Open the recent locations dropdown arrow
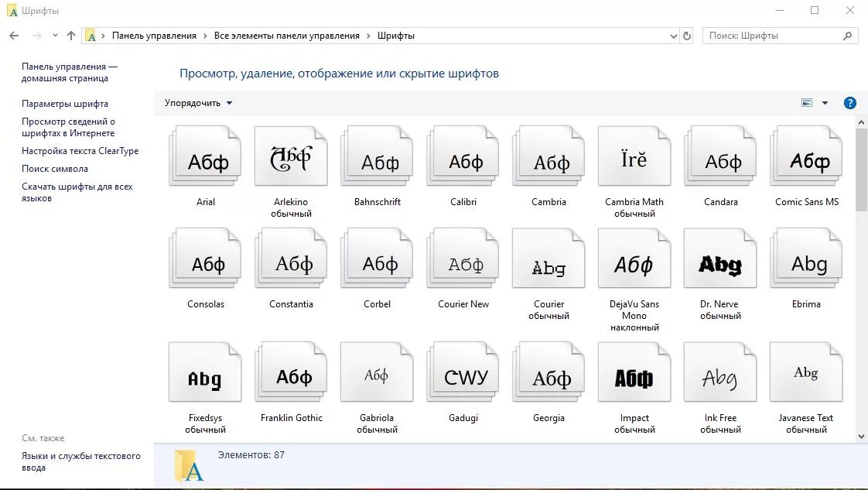Viewport: 868px width, 490px height. click(x=55, y=36)
